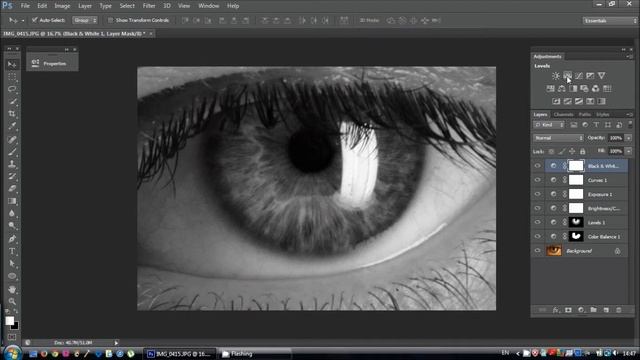Image resolution: width=640 pixels, height=360 pixels.
Task: Delete layer using trash icon
Action: click(x=619, y=310)
